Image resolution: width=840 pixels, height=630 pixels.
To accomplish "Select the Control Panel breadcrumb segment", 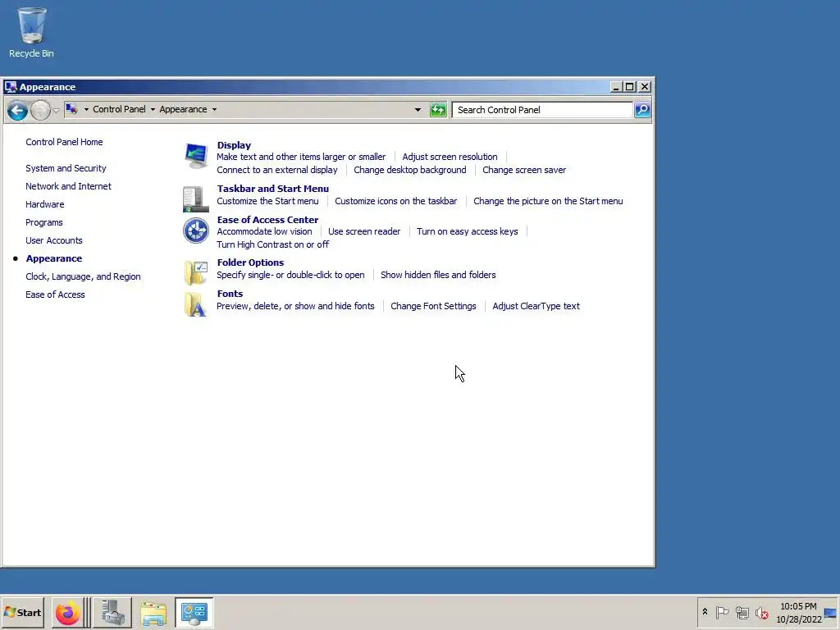I will click(119, 109).
